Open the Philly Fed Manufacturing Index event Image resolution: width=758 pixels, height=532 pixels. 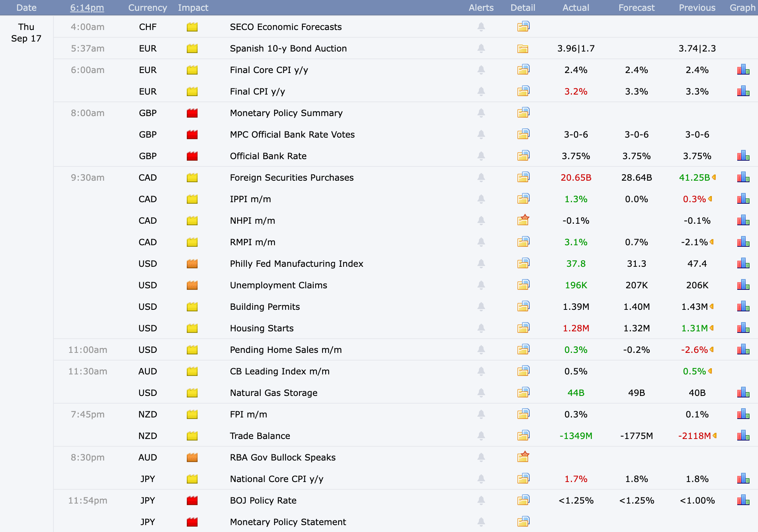(x=297, y=264)
